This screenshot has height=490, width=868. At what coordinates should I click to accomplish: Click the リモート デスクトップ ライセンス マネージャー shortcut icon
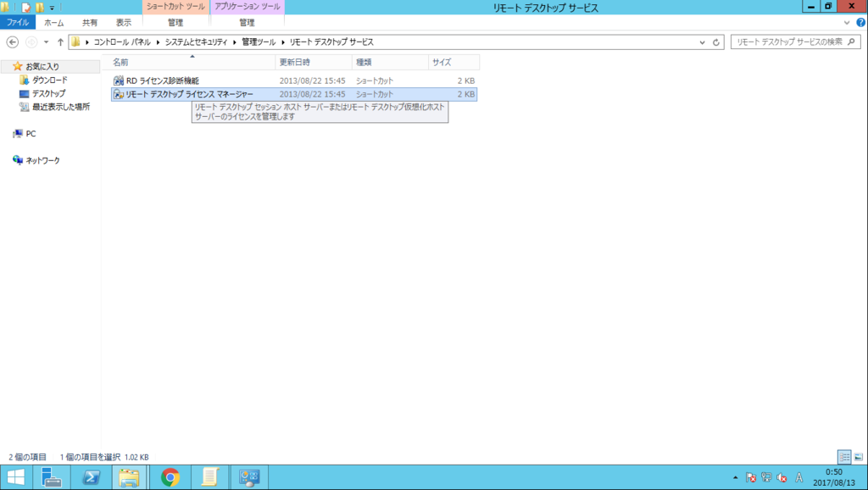coord(119,95)
